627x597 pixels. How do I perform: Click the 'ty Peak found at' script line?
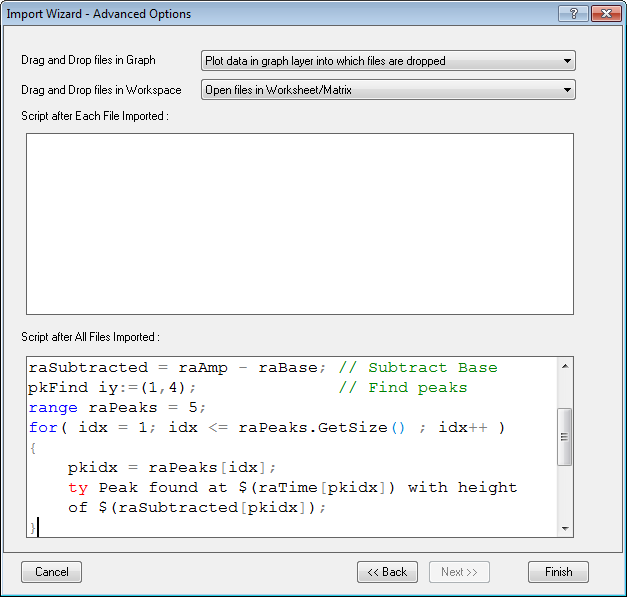pos(292,488)
